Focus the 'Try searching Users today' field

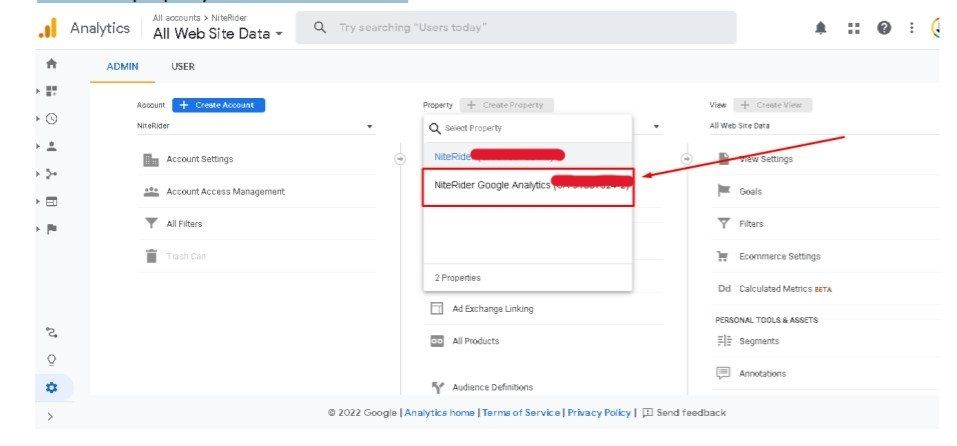tap(516, 27)
